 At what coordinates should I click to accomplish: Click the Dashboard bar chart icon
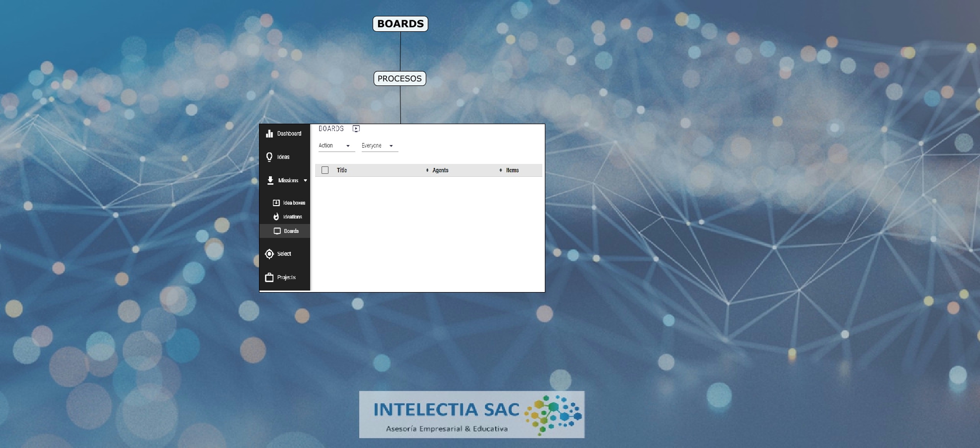(x=269, y=134)
